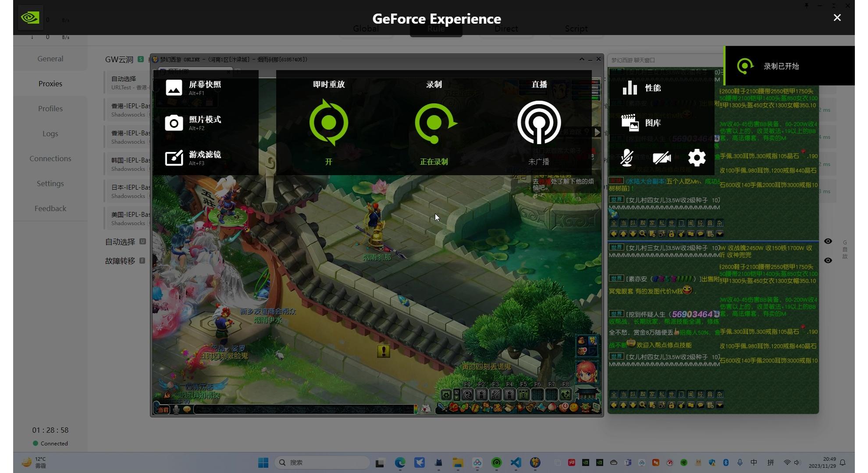
Task: Select 帮 channel in lower chat panel
Action: [x=643, y=395]
